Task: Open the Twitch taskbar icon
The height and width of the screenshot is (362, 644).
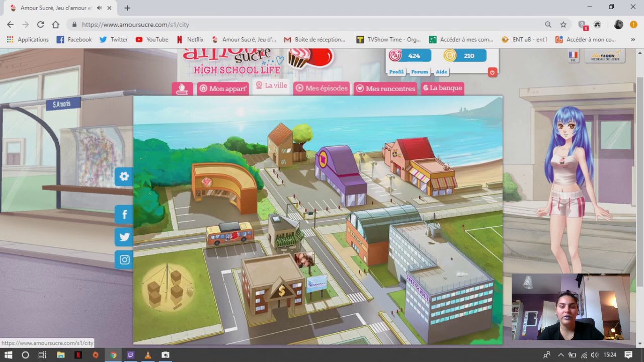Action: [x=131, y=355]
